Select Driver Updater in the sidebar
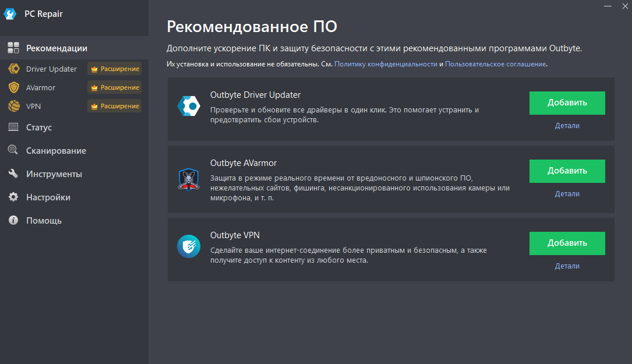 pos(51,69)
